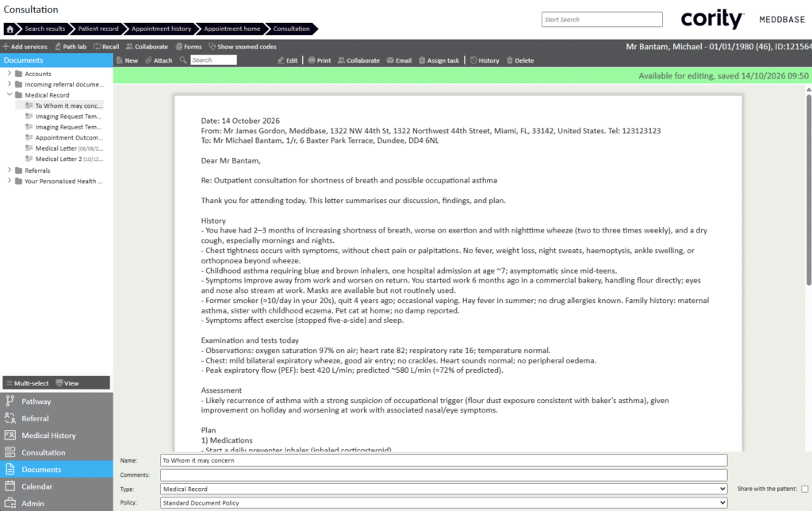Image resolution: width=812 pixels, height=511 pixels.
Task: Open the Calendar sidebar section
Action: pyautogui.click(x=56, y=486)
